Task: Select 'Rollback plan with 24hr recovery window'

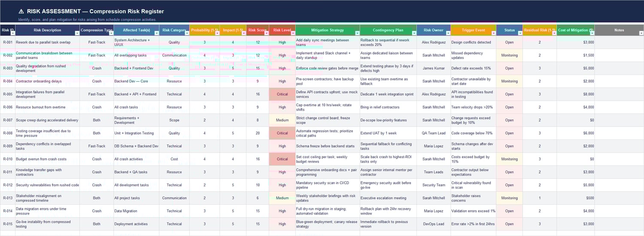Action: point(388,211)
